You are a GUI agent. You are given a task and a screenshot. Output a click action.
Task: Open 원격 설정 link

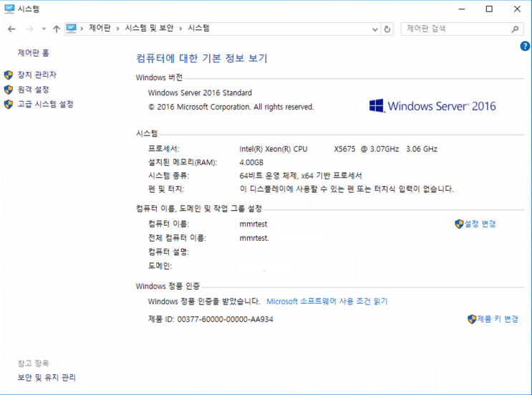(33, 90)
